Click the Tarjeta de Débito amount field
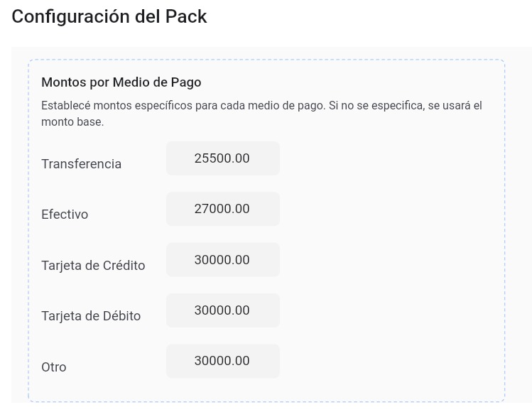The height and width of the screenshot is (412, 532). pyautogui.click(x=222, y=310)
